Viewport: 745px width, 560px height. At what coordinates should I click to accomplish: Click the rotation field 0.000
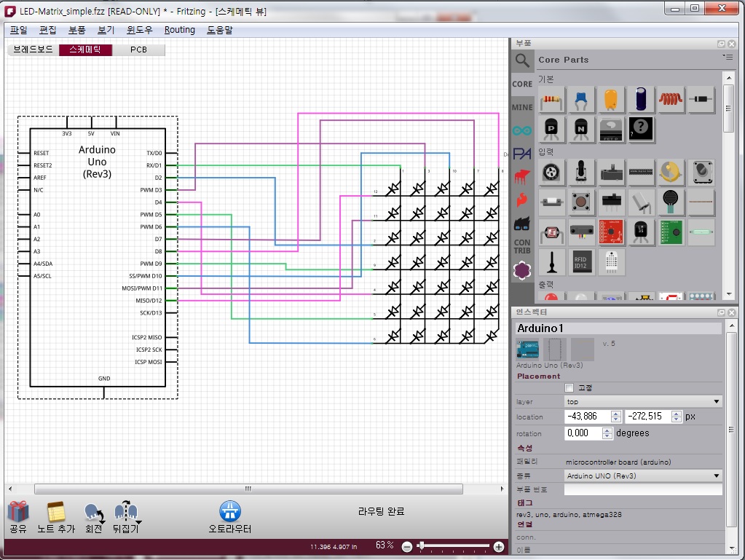coord(583,433)
